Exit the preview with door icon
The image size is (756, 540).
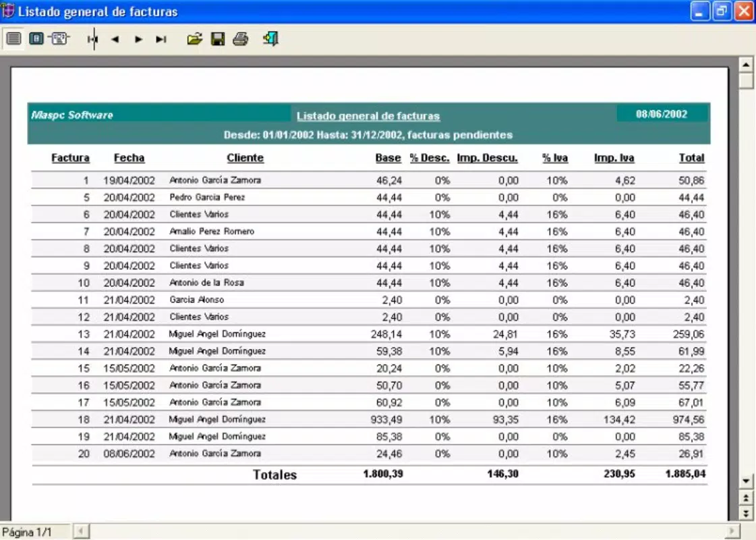coord(270,38)
